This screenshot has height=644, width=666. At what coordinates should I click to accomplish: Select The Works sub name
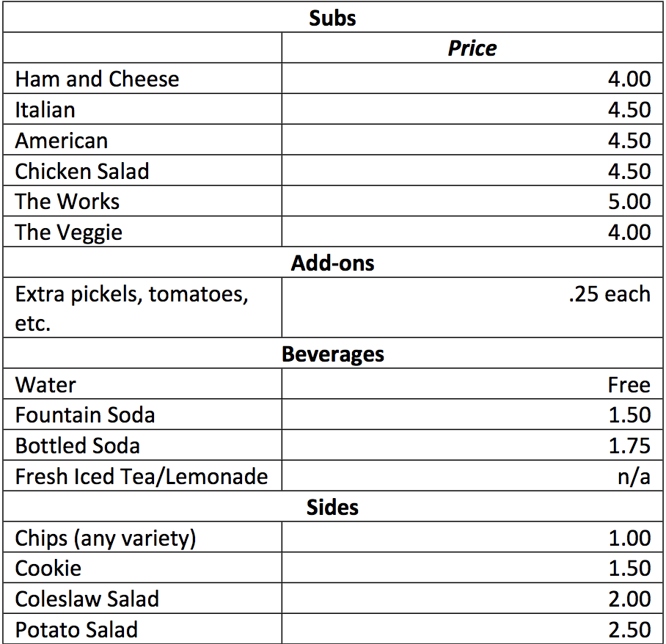(67, 202)
